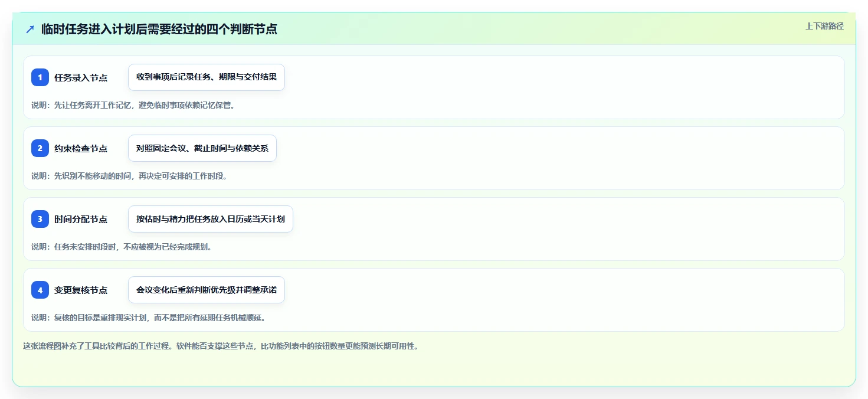Click the 任务录入节点 label
868x399 pixels.
81,77
